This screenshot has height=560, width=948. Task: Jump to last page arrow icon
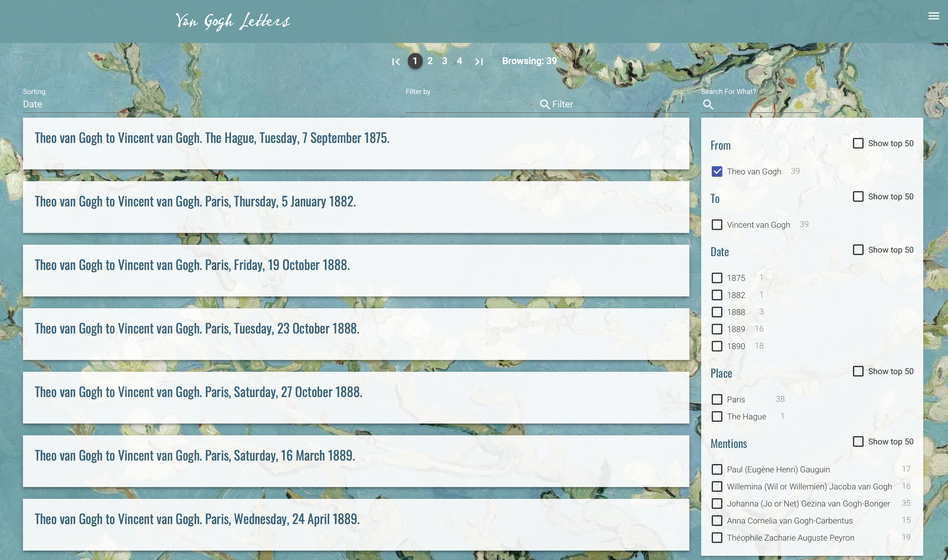479,61
